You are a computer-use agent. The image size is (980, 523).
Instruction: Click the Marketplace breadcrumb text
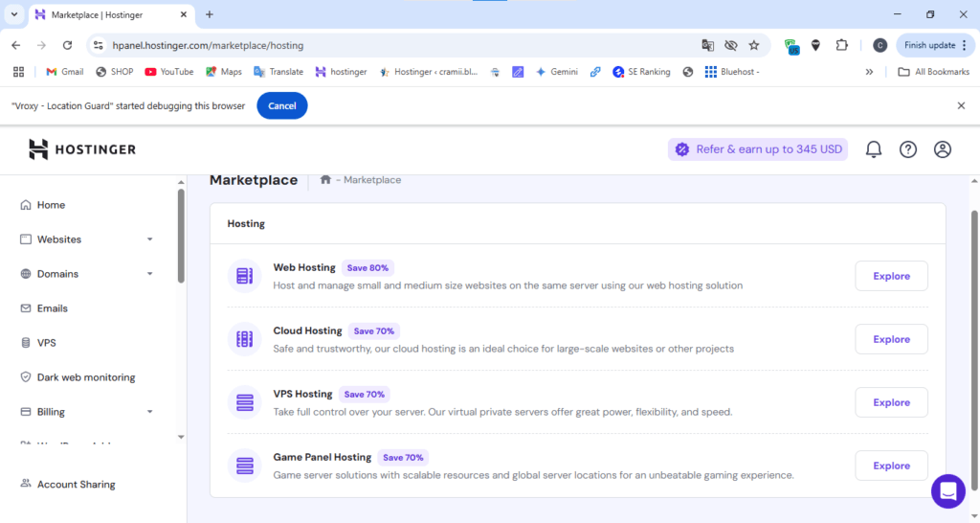pyautogui.click(x=372, y=179)
